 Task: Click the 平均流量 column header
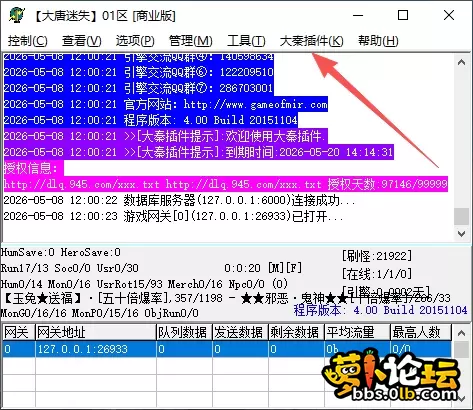tap(357, 332)
